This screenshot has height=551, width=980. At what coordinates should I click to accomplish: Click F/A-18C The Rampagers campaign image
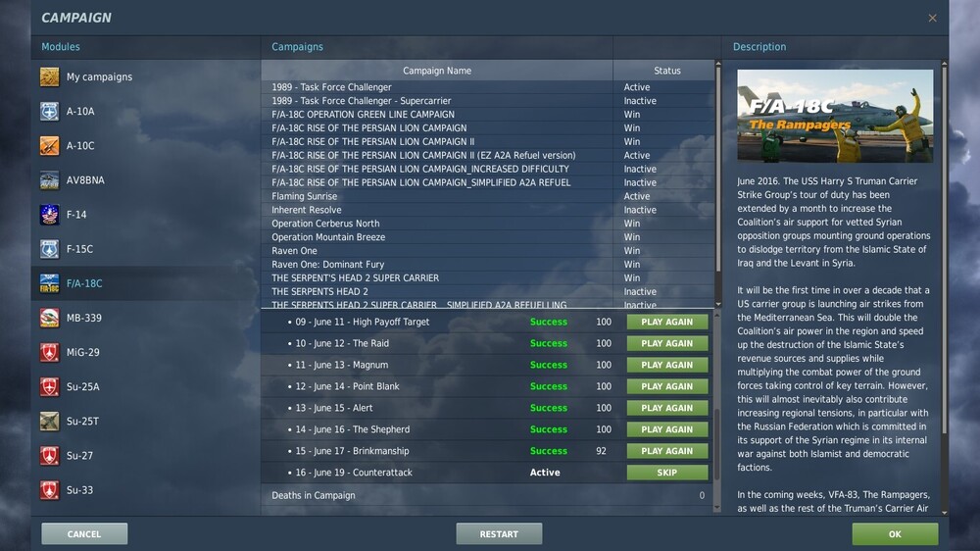[x=835, y=116]
